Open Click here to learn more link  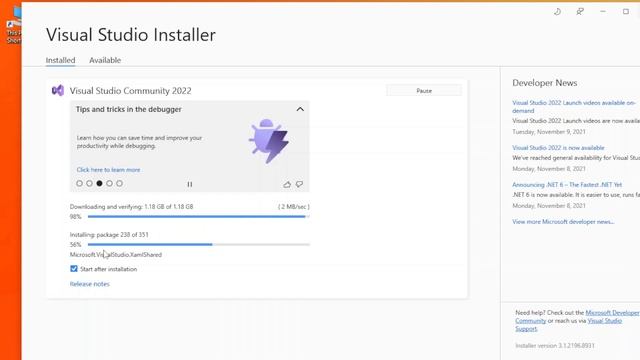pos(108,170)
